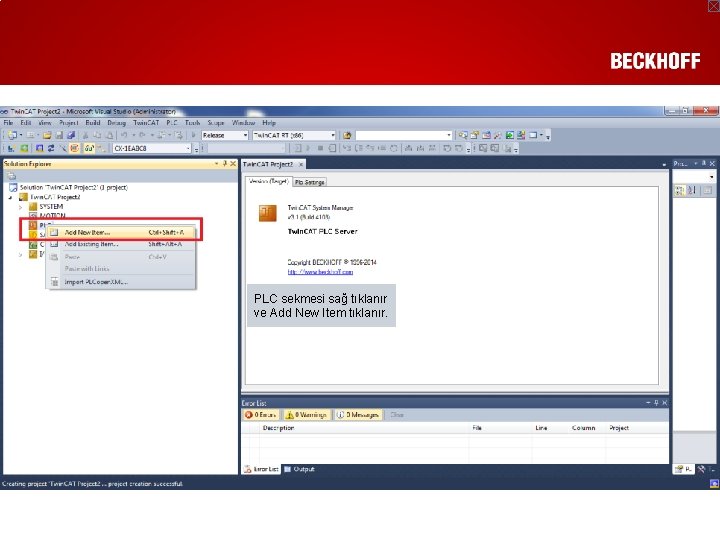The width and height of the screenshot is (720, 540).
Task: Open the PLC menu in menu bar
Action: click(172, 123)
